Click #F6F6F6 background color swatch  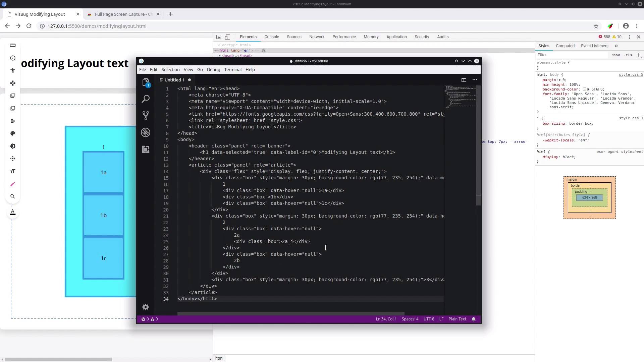(585, 89)
